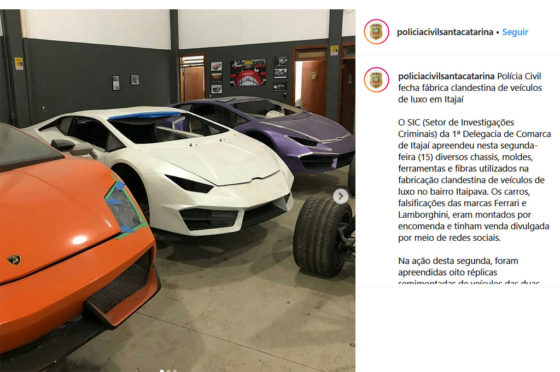Select the carousel dot indicators under the photo
The image size is (560, 372).
point(168,370)
